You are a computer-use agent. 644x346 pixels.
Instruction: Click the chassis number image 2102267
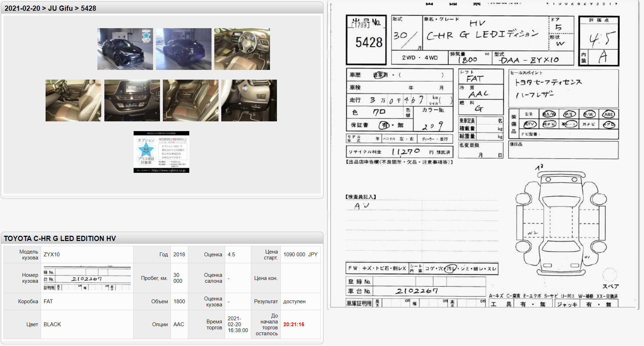pyautogui.click(x=87, y=278)
